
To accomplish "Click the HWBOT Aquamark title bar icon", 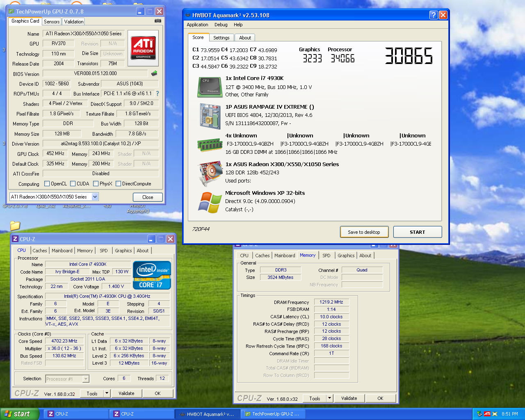I will (x=188, y=15).
